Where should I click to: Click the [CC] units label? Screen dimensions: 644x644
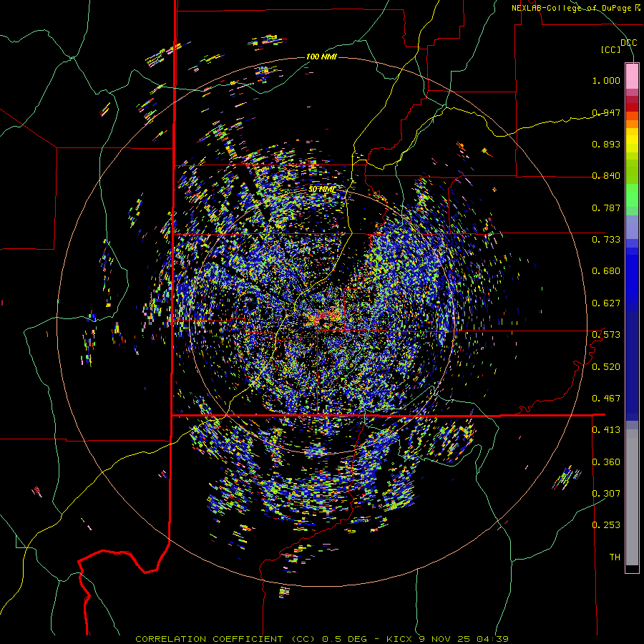[x=610, y=49]
